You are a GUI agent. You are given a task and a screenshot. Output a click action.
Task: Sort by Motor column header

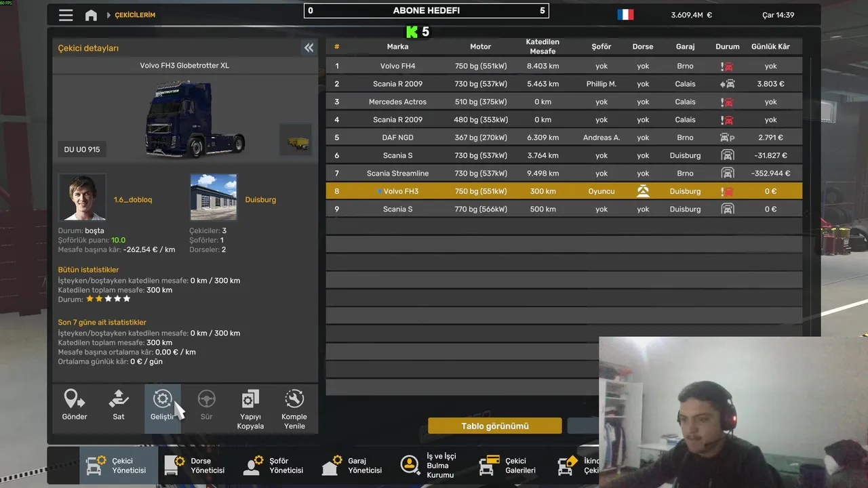[480, 47]
